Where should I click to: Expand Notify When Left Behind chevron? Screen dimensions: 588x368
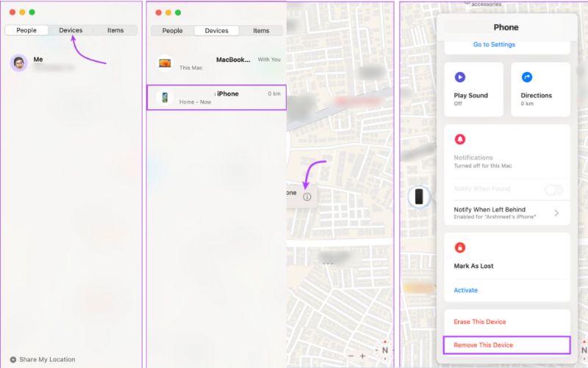pyautogui.click(x=556, y=213)
